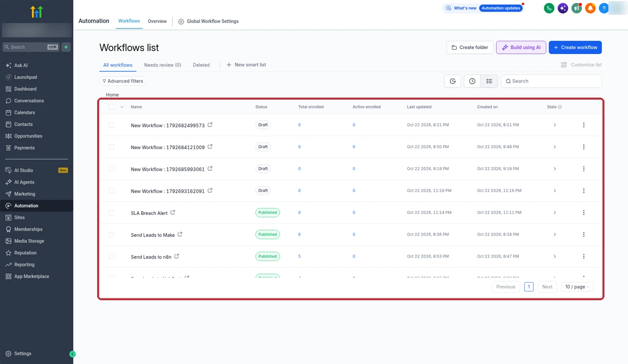The width and height of the screenshot is (628, 364).
Task: Open the orange notifications bell
Action: pos(590,8)
